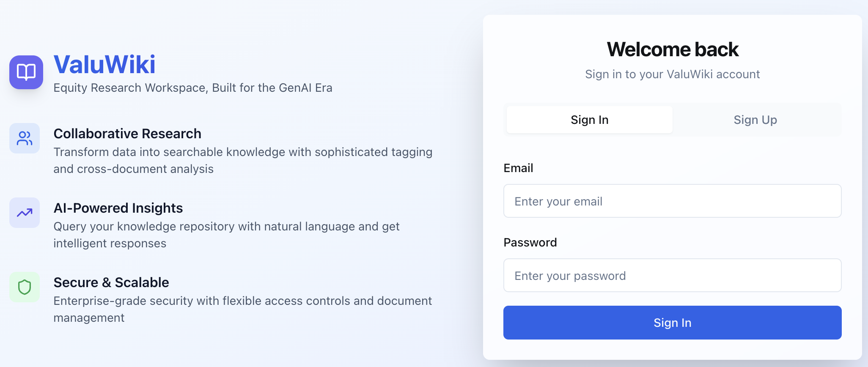Click the Sign in to your ValuWiki account subtitle
This screenshot has width=868, height=367.
click(673, 74)
